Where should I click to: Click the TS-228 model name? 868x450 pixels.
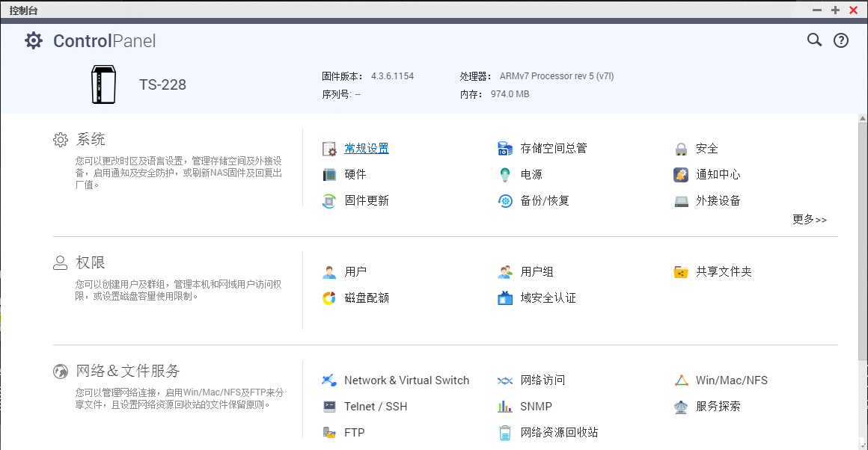(x=162, y=84)
